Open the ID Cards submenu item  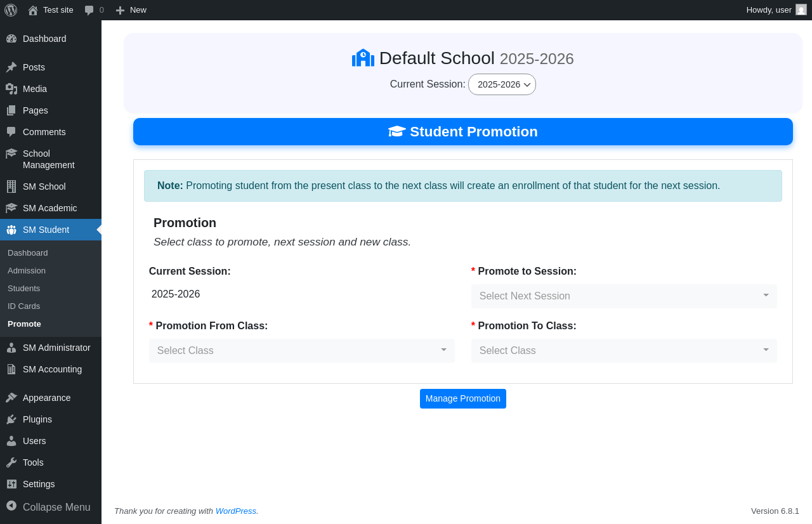click(23, 306)
